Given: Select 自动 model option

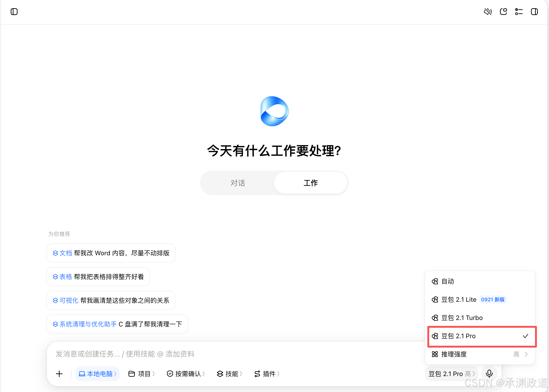Looking at the screenshot, I should (x=480, y=281).
